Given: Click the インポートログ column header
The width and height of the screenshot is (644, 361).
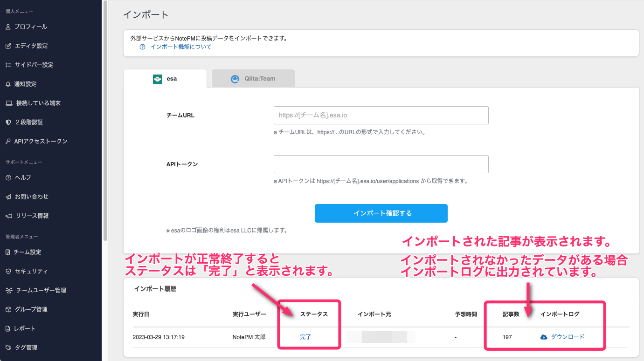Looking at the screenshot, I should click(x=560, y=314).
